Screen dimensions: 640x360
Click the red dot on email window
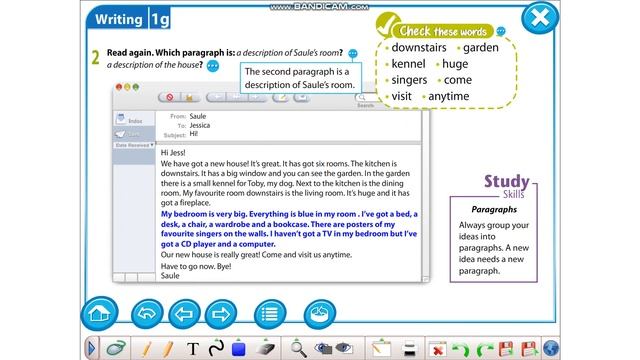[119, 87]
